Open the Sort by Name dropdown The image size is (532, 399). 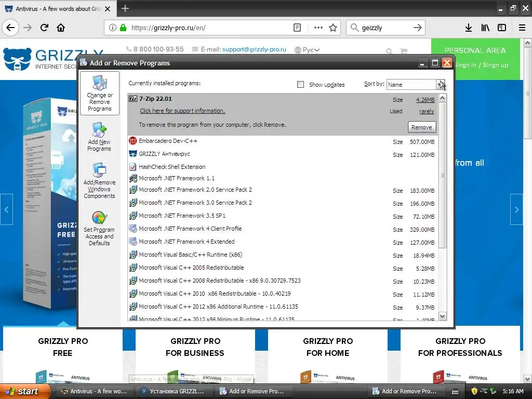click(x=416, y=85)
